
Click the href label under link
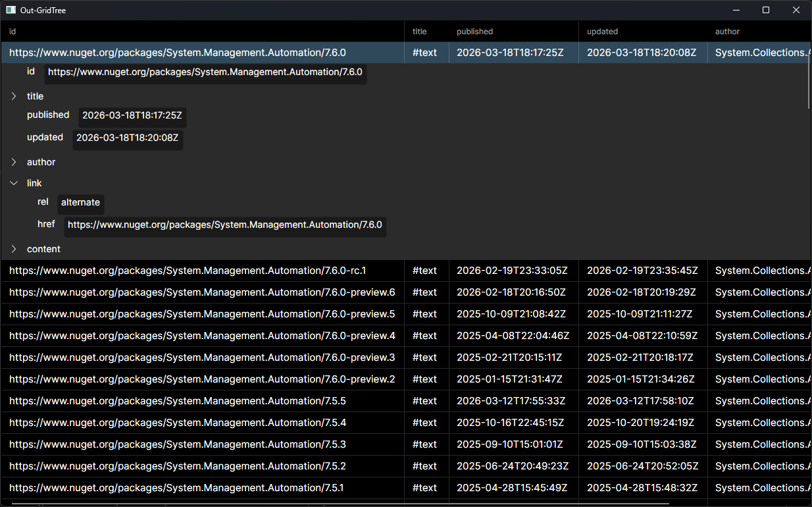(x=46, y=224)
